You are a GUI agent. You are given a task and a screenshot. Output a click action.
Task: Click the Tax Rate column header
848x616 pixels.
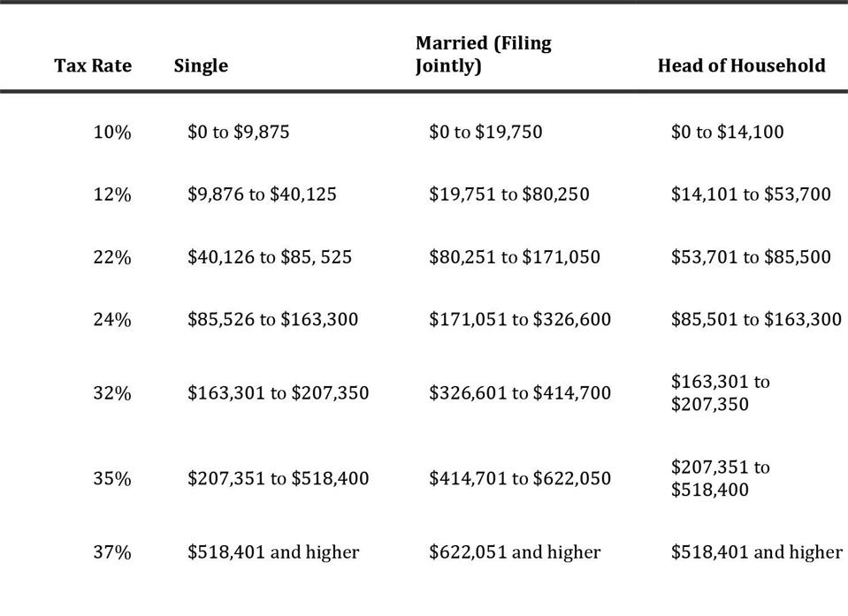point(93,65)
